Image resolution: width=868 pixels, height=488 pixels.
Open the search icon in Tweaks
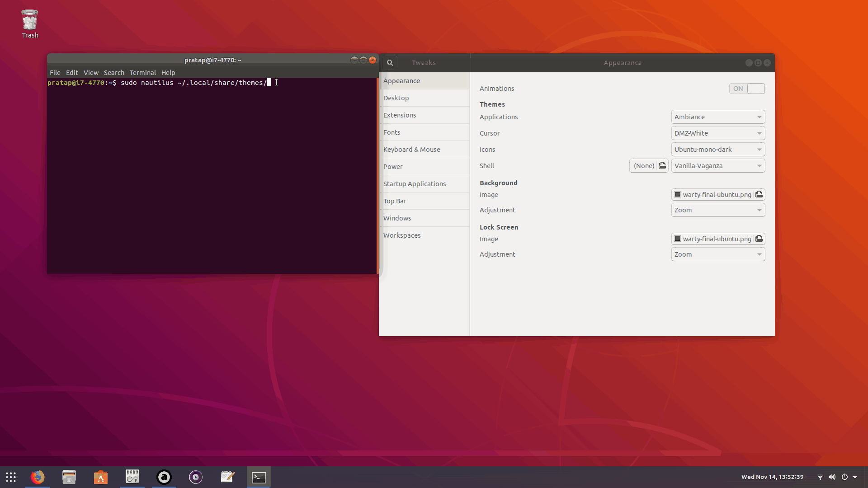(390, 62)
